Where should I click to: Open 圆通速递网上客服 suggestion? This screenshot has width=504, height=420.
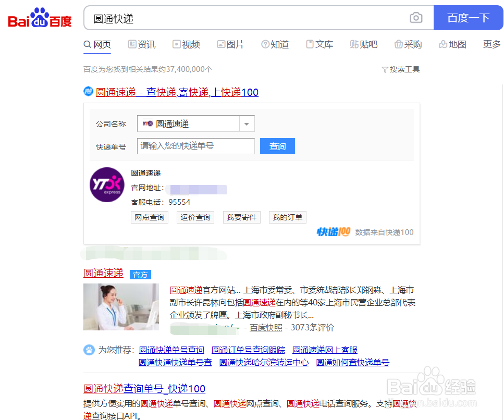point(325,350)
